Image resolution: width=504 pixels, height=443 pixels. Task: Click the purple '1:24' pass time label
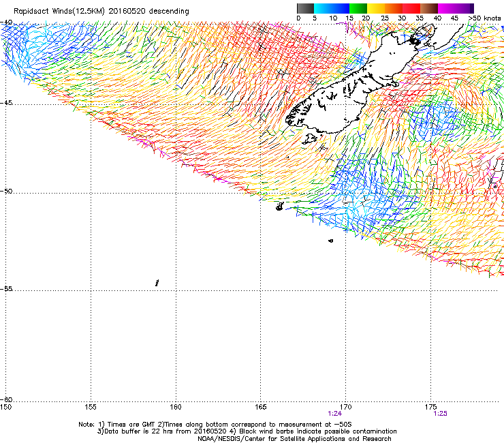point(334,414)
